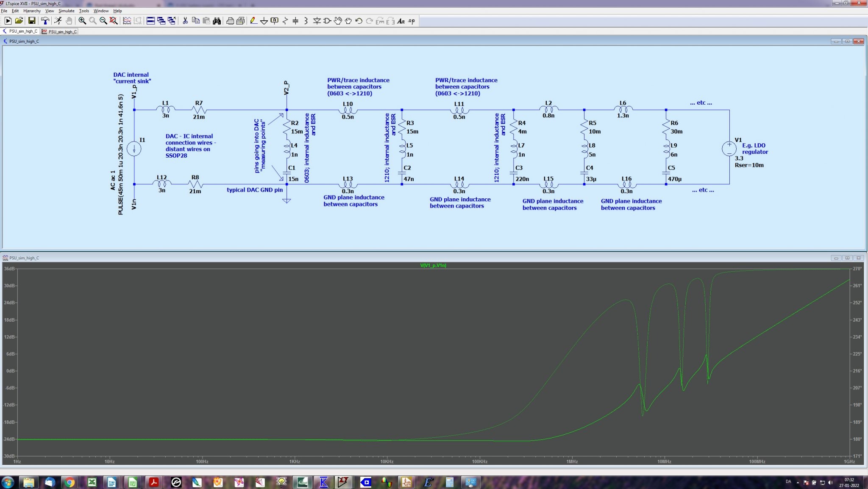The width and height of the screenshot is (868, 489).
Task: Open the Windows Start button
Action: pyautogui.click(x=8, y=482)
